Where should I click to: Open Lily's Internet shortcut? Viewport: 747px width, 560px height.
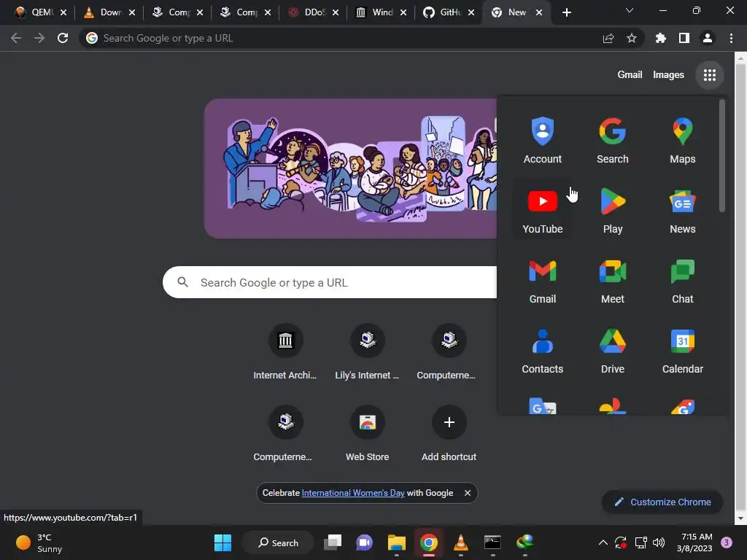(367, 352)
